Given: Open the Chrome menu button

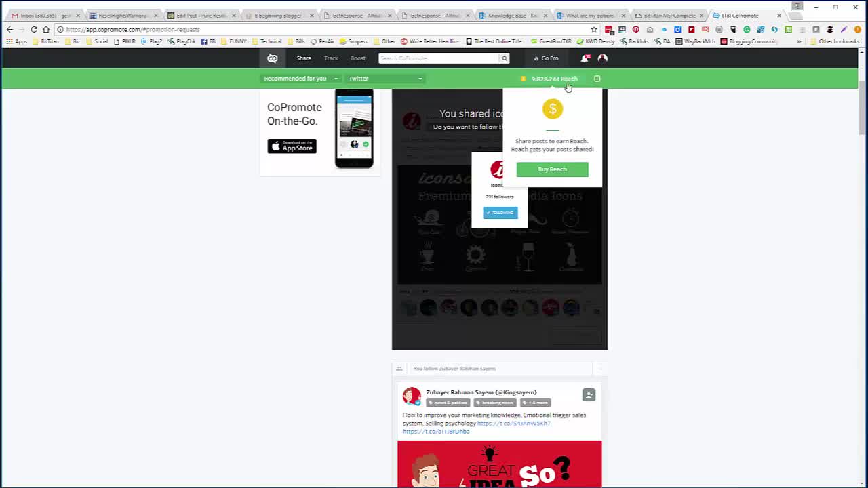Looking at the screenshot, I should (x=857, y=29).
